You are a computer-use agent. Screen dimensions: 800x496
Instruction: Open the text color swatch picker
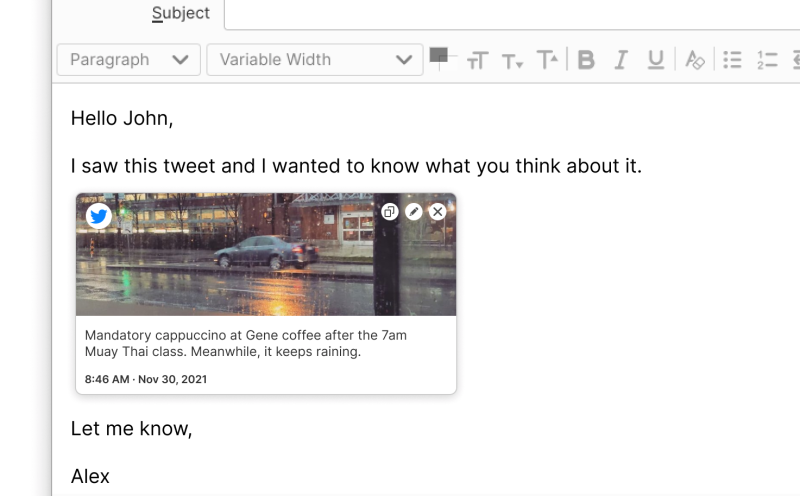438,56
